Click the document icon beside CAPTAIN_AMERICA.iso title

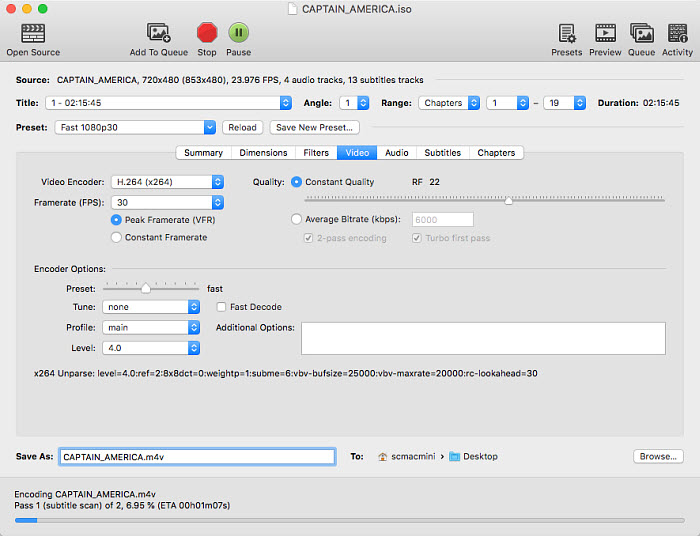tap(292, 9)
